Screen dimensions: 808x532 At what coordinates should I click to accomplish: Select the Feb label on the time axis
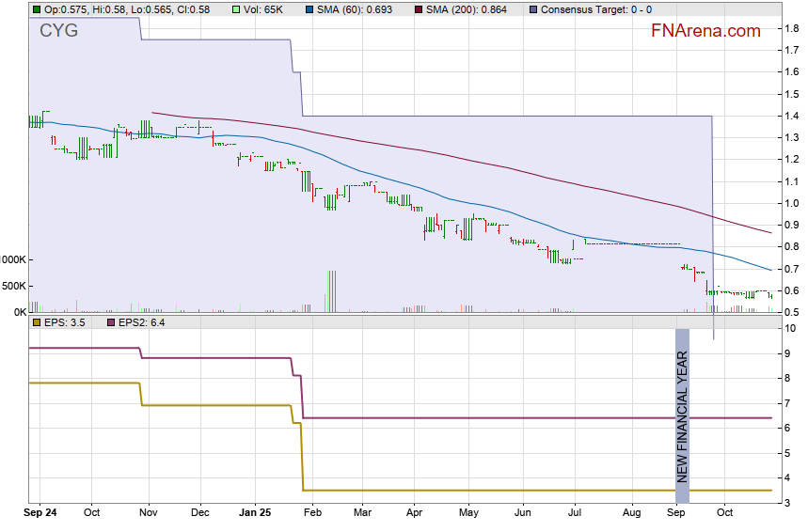311,514
